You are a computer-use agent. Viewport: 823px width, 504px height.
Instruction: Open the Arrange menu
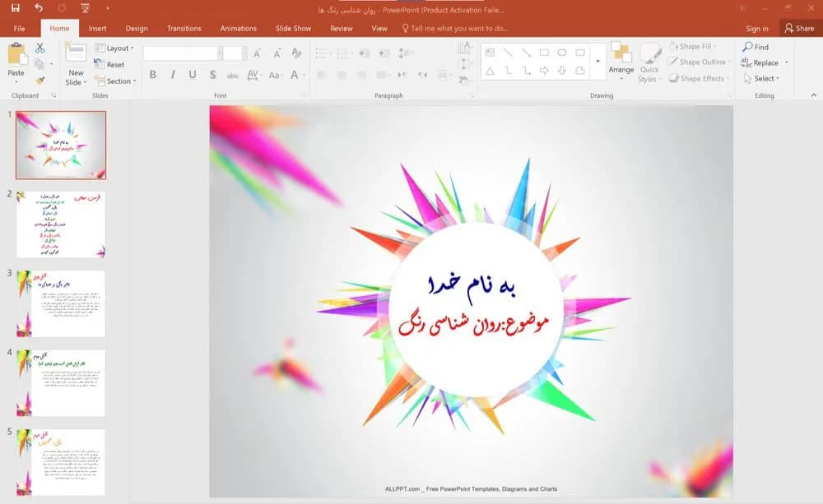tap(621, 62)
